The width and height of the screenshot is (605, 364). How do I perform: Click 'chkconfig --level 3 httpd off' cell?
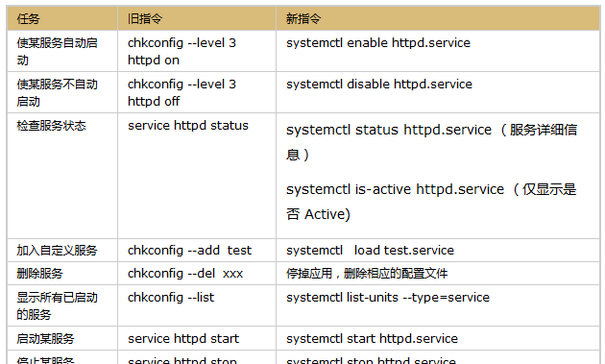(x=197, y=92)
